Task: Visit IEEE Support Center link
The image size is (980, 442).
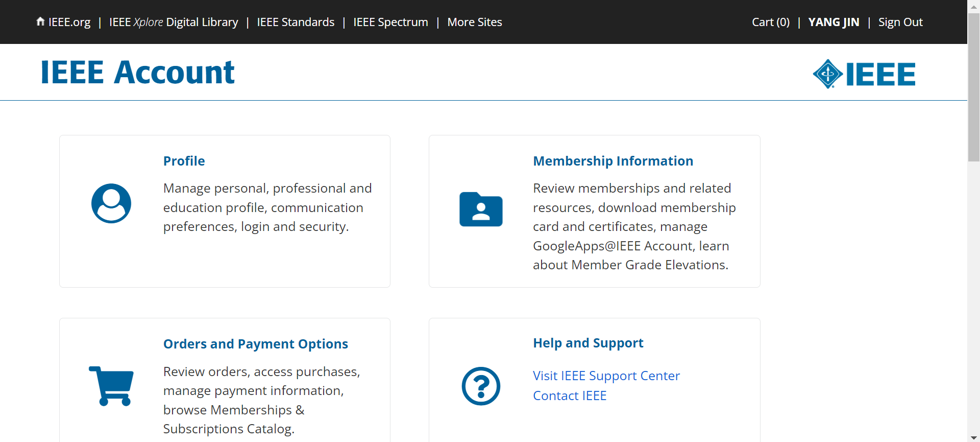Action: click(x=606, y=376)
